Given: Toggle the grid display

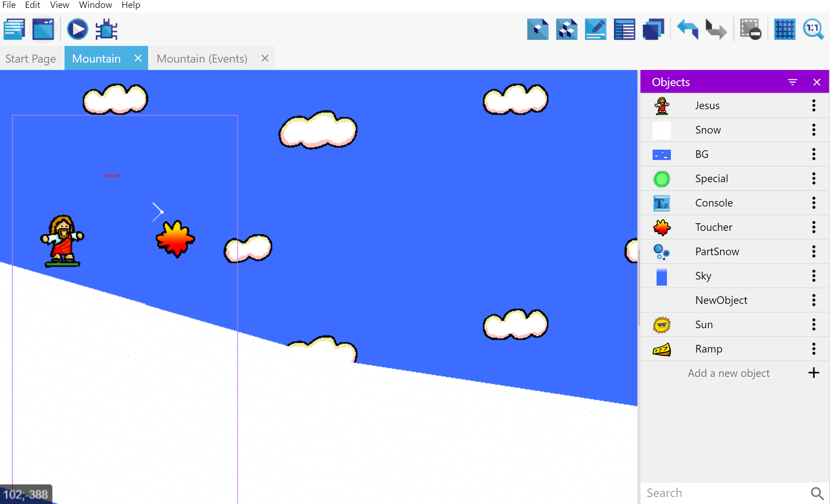Looking at the screenshot, I should [785, 29].
